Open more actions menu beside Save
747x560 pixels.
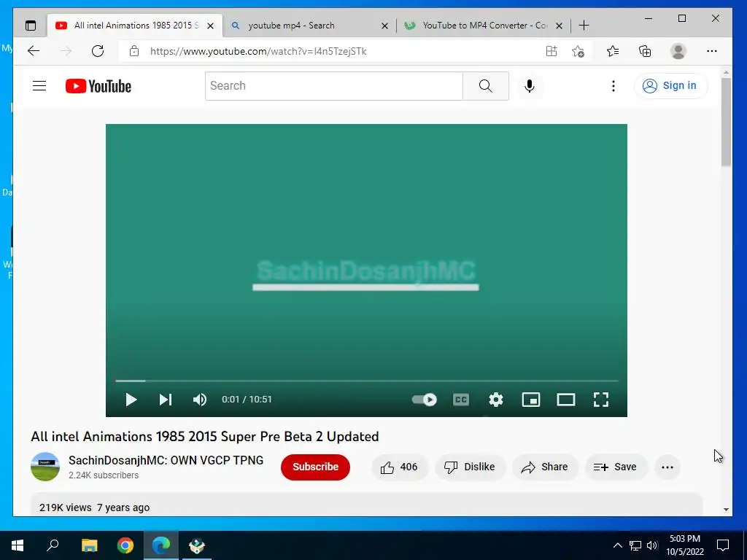(x=667, y=467)
